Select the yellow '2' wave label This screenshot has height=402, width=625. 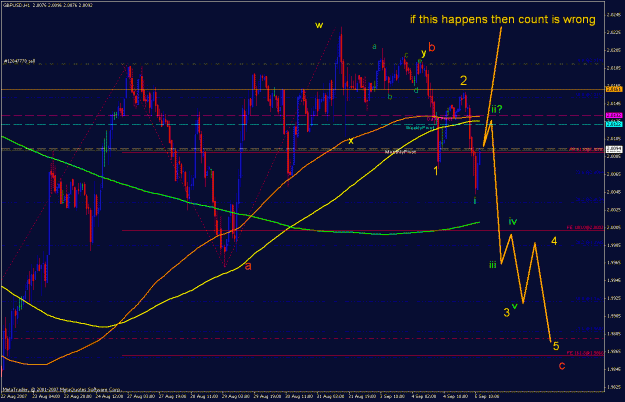(x=463, y=80)
